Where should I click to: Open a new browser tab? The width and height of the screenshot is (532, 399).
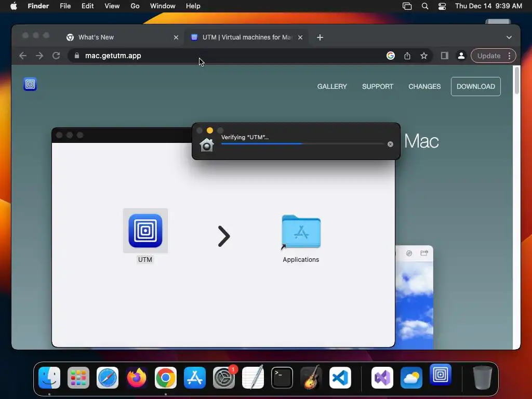(x=320, y=37)
